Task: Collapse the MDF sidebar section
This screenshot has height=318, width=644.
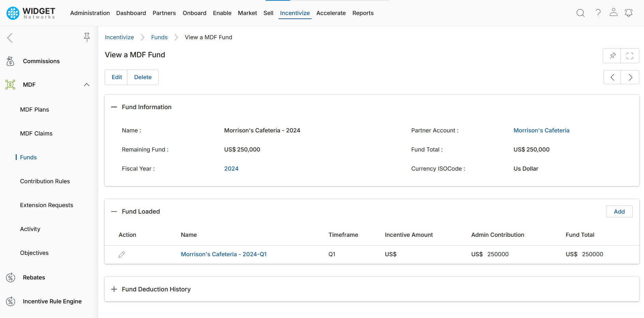Action: click(x=87, y=85)
